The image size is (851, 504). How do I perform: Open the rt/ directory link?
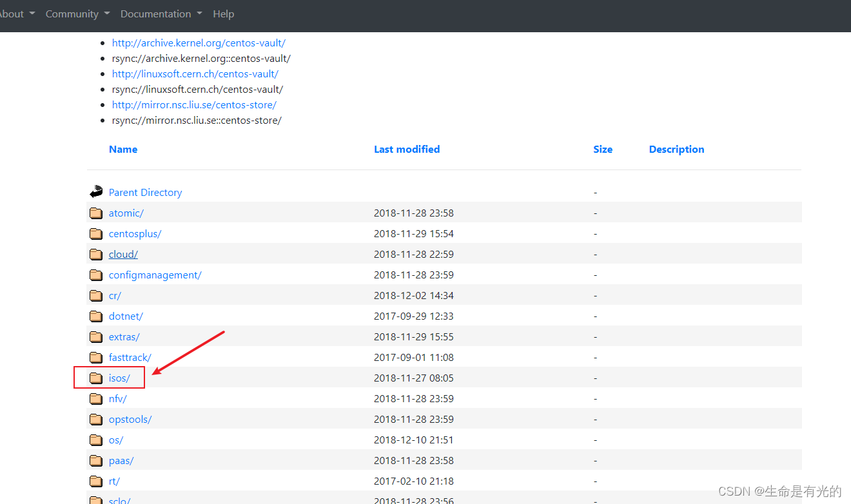[114, 481]
